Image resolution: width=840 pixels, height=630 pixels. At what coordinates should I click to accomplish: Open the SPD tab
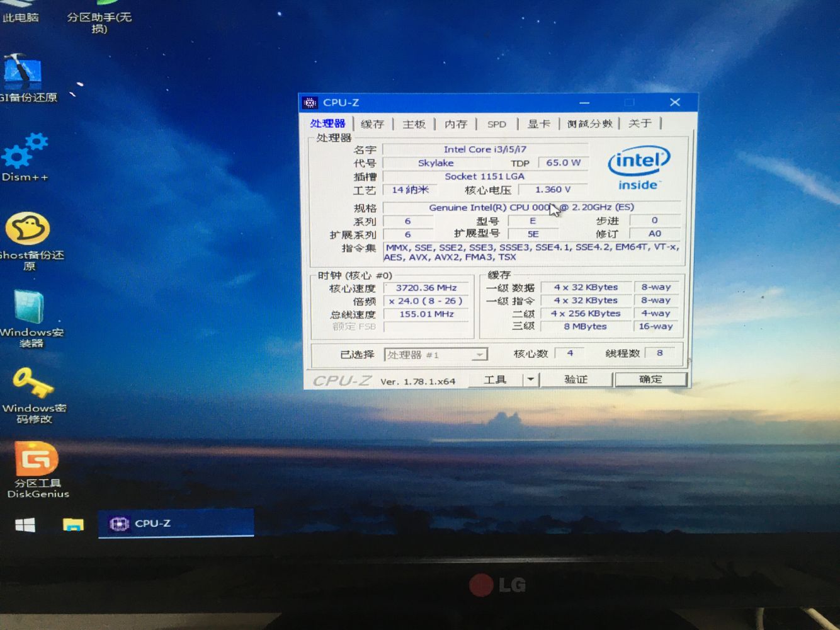click(497, 124)
